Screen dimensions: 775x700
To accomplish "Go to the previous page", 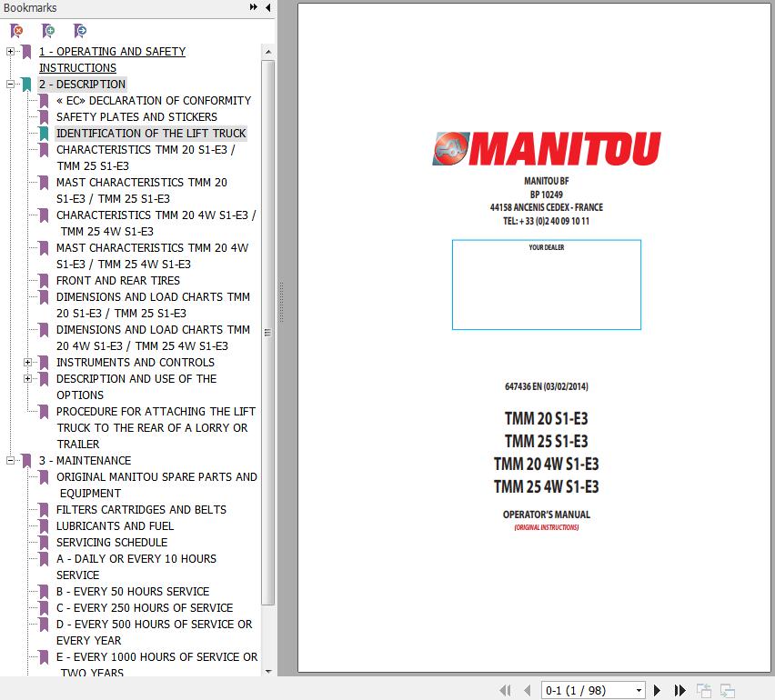I will (x=528, y=690).
